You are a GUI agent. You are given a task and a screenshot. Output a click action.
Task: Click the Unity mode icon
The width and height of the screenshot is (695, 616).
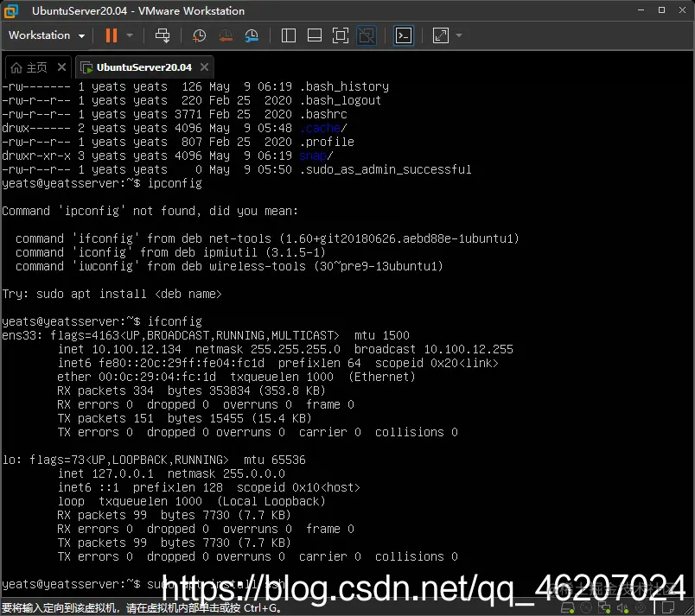[367, 35]
